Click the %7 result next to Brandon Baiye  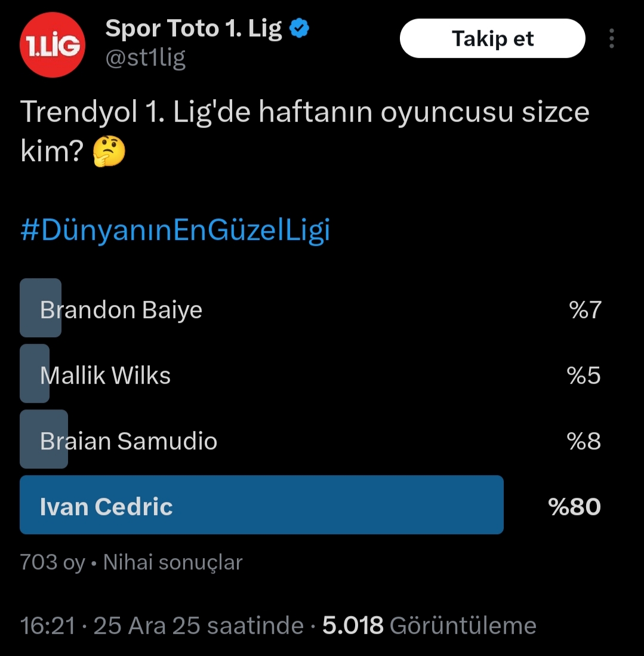click(x=586, y=310)
